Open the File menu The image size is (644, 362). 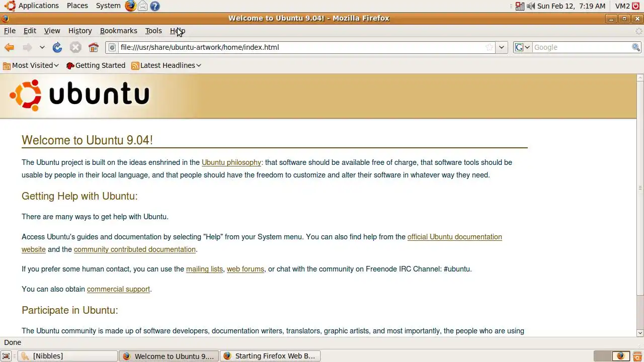(x=10, y=31)
